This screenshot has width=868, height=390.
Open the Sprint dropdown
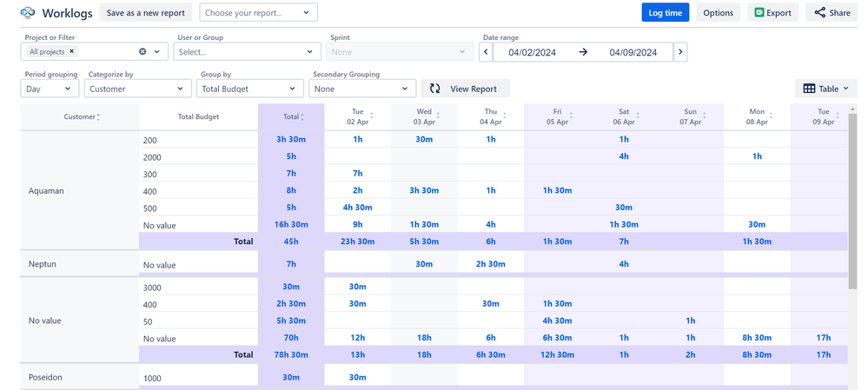pyautogui.click(x=399, y=51)
